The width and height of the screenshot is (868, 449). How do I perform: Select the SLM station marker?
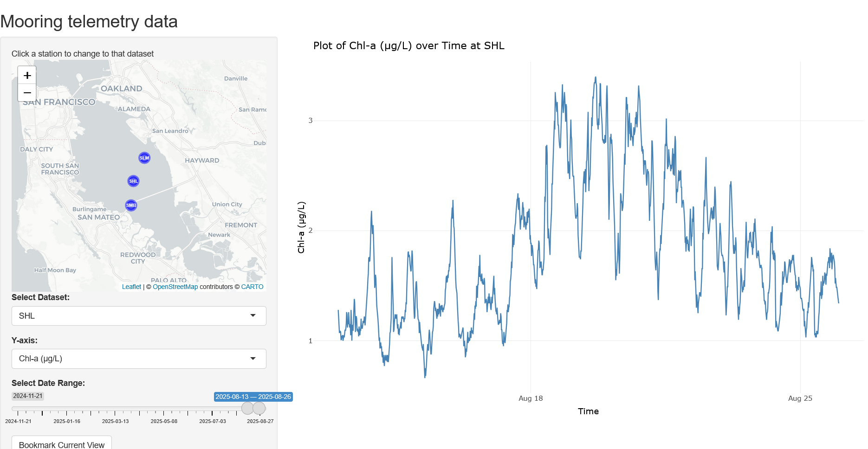(144, 158)
